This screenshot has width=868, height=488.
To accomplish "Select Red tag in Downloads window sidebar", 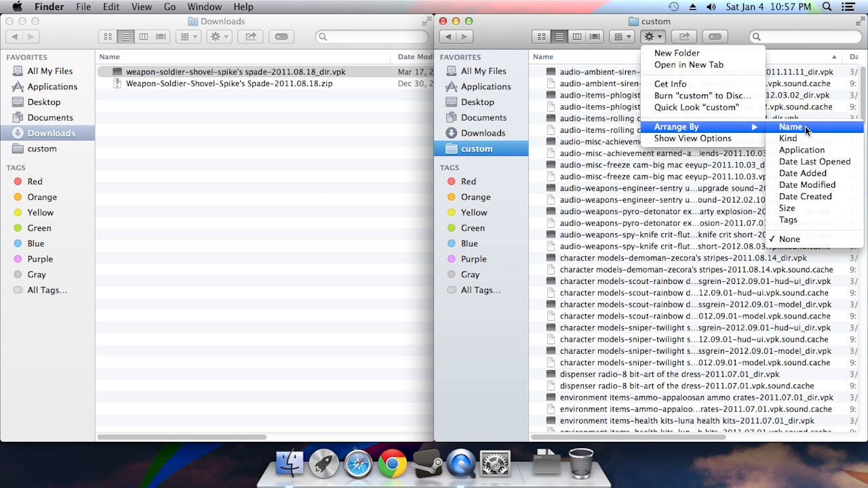I will tap(47, 182).
